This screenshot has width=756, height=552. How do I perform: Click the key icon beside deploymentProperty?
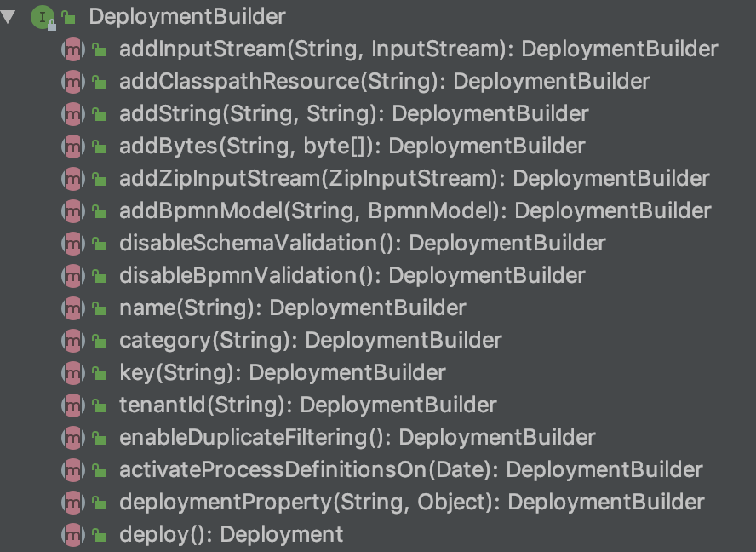pos(100,502)
